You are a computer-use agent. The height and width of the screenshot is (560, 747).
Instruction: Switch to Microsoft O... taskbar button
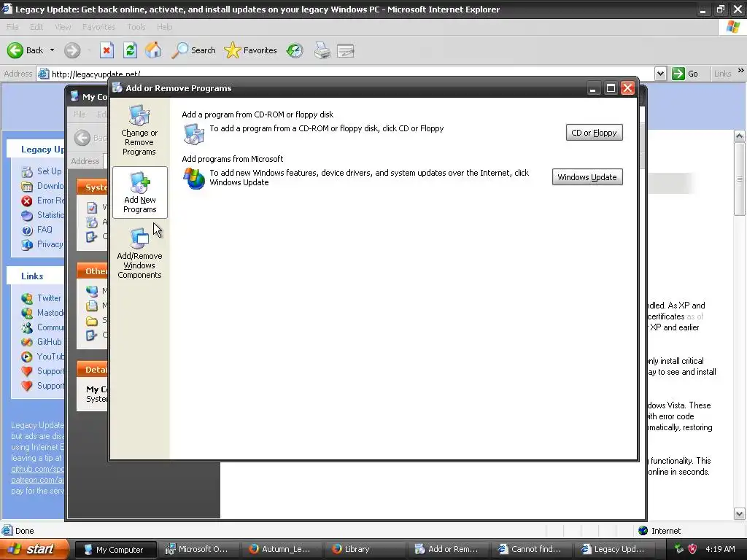198,550
